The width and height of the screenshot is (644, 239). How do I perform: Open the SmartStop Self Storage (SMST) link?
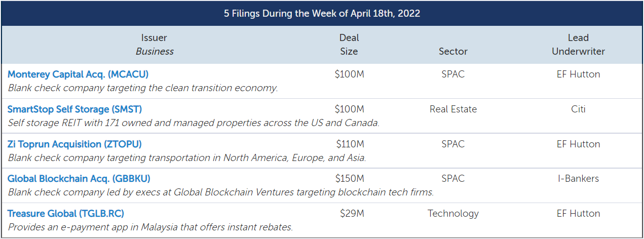[74, 109]
